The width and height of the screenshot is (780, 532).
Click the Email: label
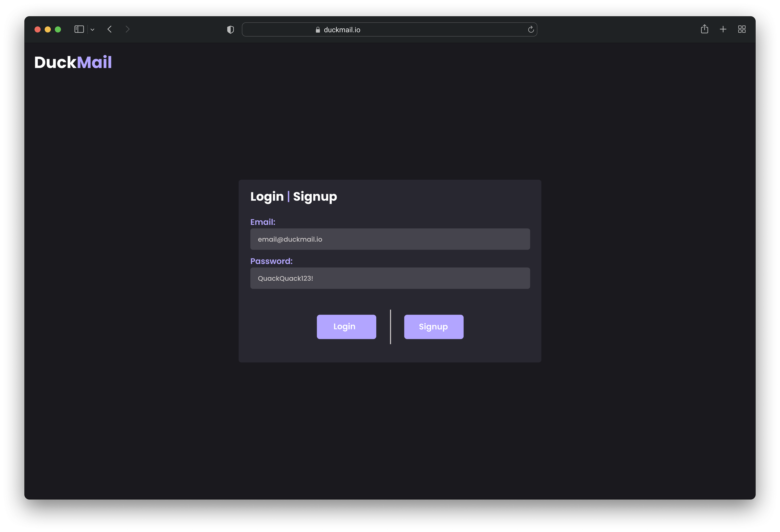point(262,222)
